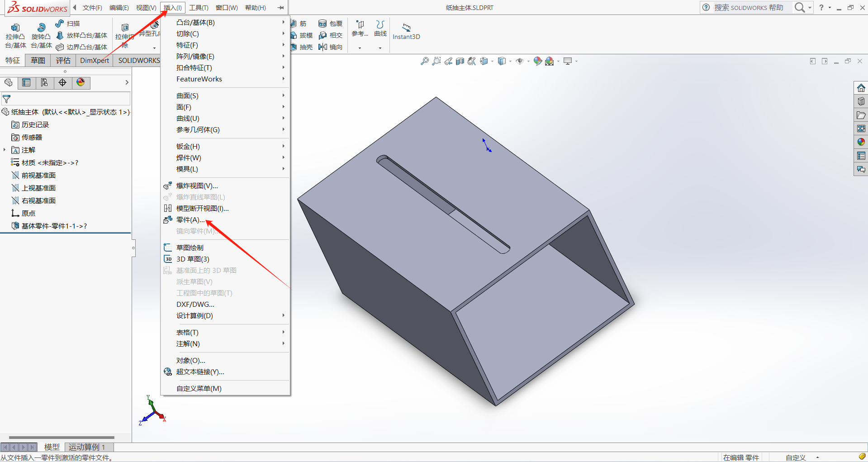This screenshot has width=868, height=462.
Task: Toggle Instant3D editing mode
Action: click(406, 31)
